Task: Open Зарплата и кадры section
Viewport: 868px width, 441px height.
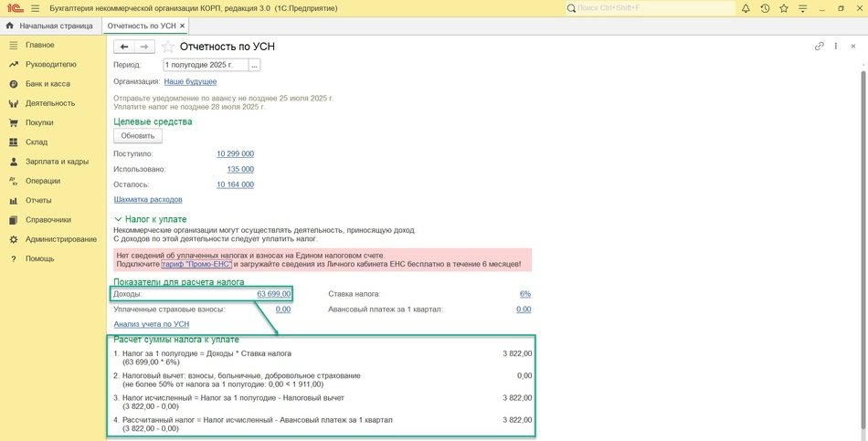Action: tap(57, 162)
